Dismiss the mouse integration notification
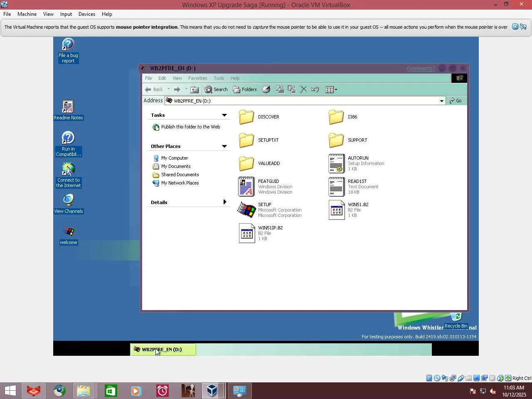532x399 pixels. [515, 27]
